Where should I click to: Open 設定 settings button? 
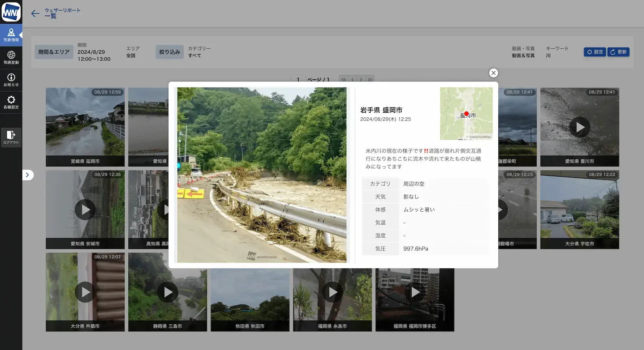[595, 52]
